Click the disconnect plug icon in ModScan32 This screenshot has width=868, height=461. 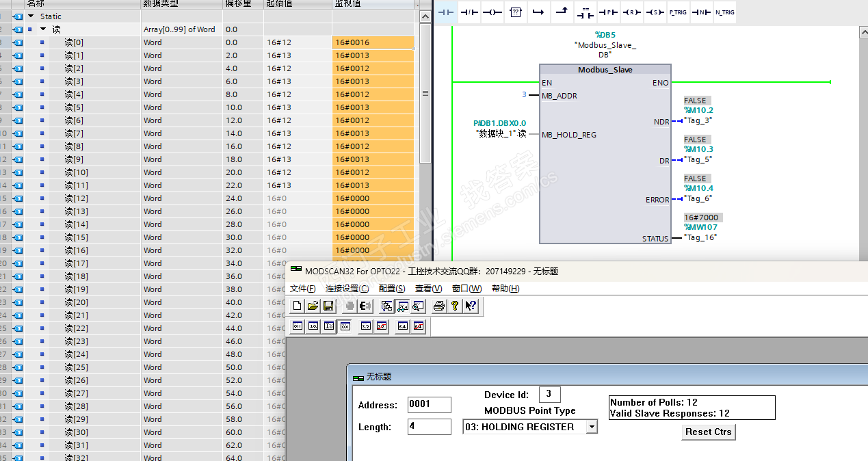[x=365, y=306]
